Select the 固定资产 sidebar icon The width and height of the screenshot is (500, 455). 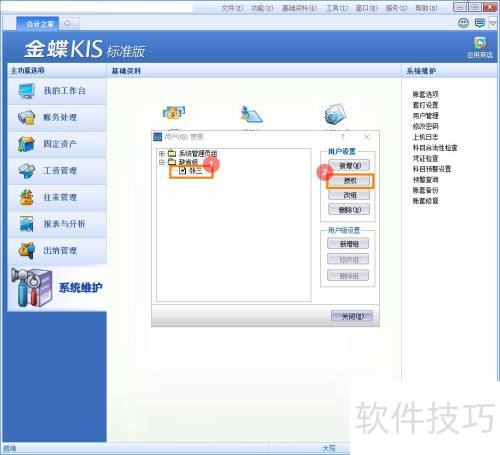tap(27, 144)
